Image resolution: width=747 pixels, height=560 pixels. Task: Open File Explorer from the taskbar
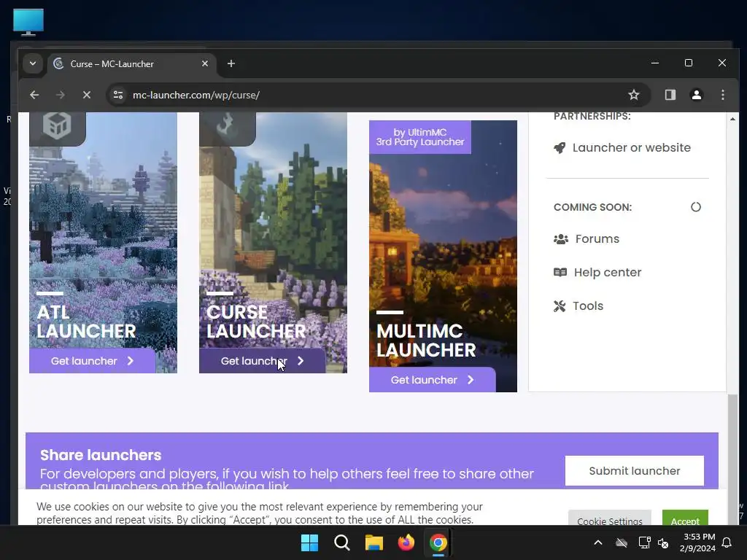pyautogui.click(x=374, y=542)
